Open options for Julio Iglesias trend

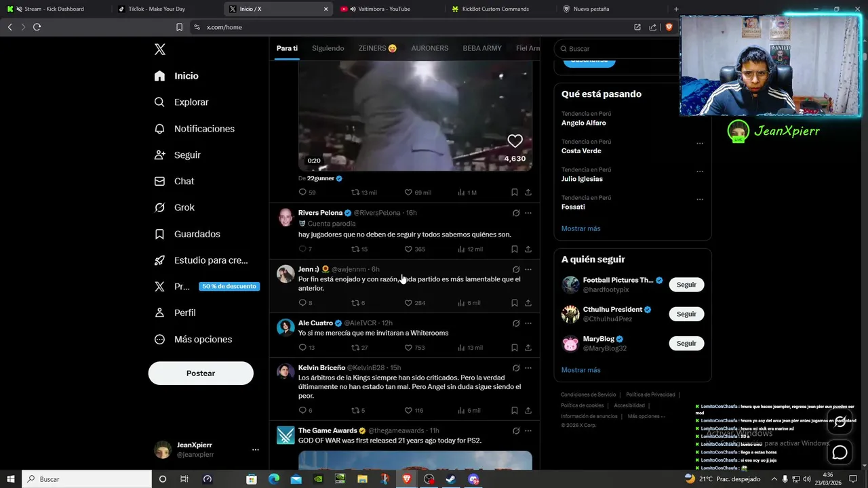(700, 171)
